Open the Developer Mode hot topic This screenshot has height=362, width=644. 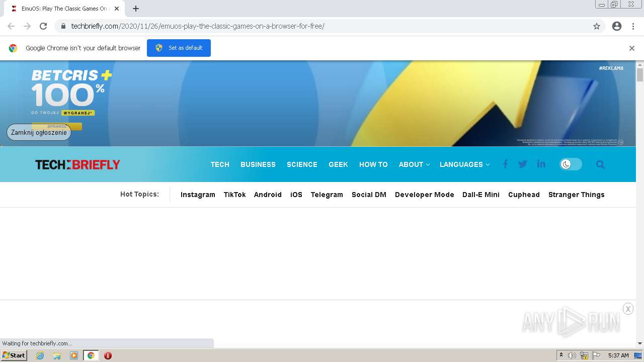[x=425, y=195]
